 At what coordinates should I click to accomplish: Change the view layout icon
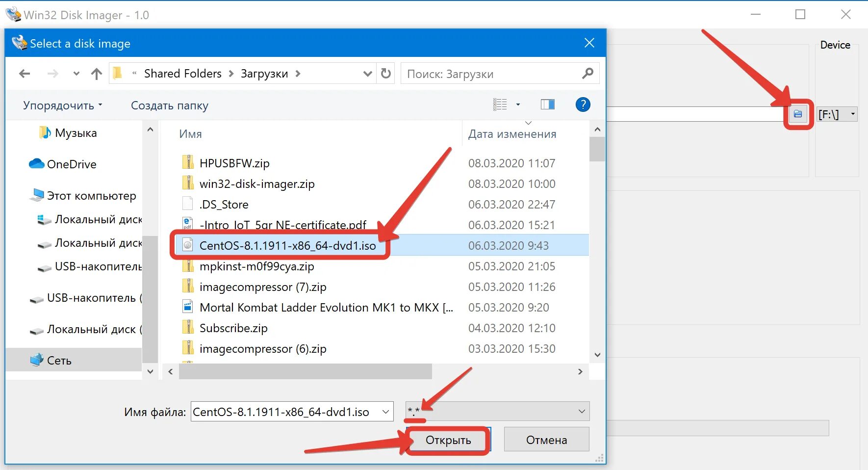tap(500, 104)
